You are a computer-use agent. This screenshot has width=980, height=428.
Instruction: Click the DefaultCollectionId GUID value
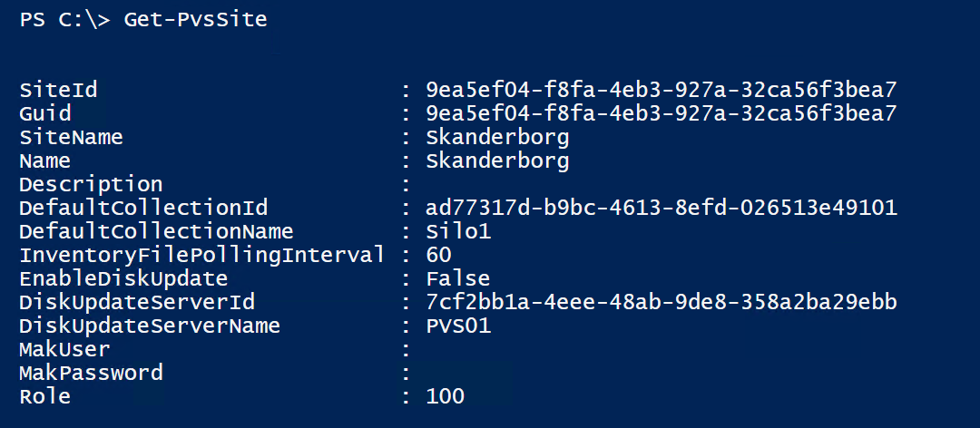point(661,208)
